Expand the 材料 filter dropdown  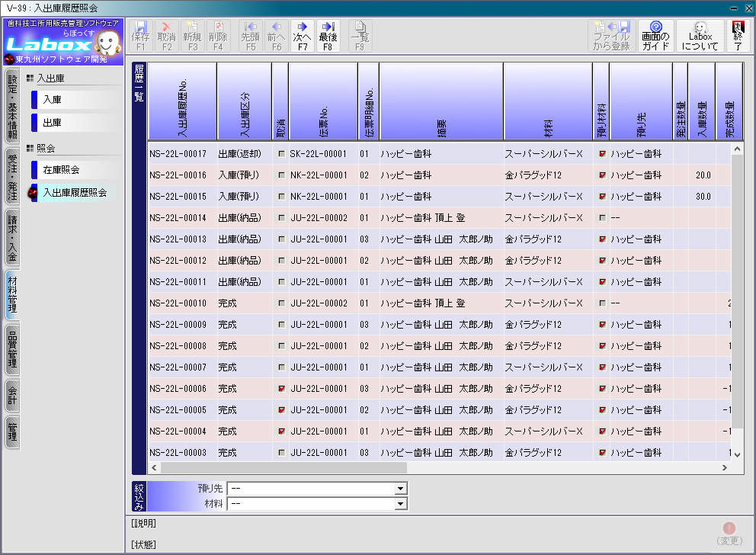400,504
